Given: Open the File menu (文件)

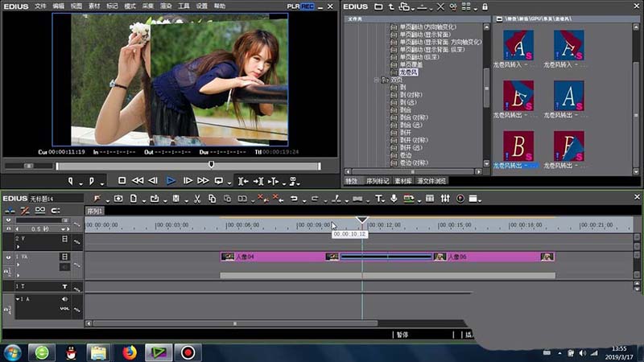Looking at the screenshot, I should [40, 6].
